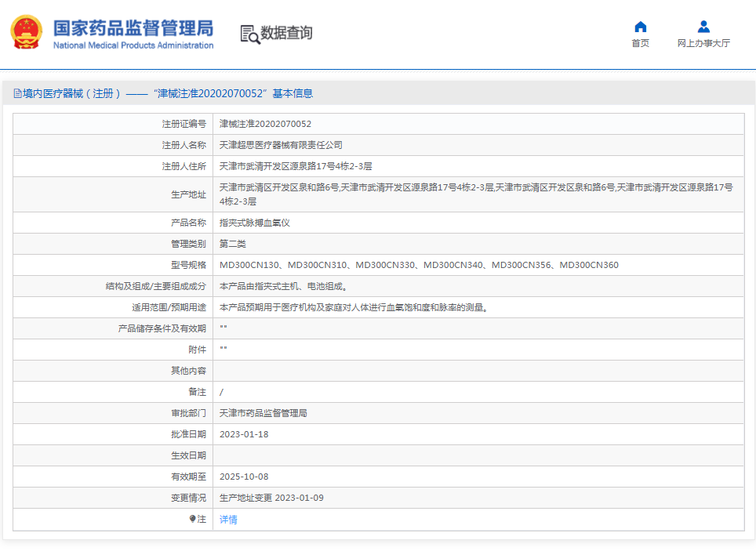Viewport: 756px width, 551px height.
Task: Open the 数据查询 magnifier icon
Action: 249,34
